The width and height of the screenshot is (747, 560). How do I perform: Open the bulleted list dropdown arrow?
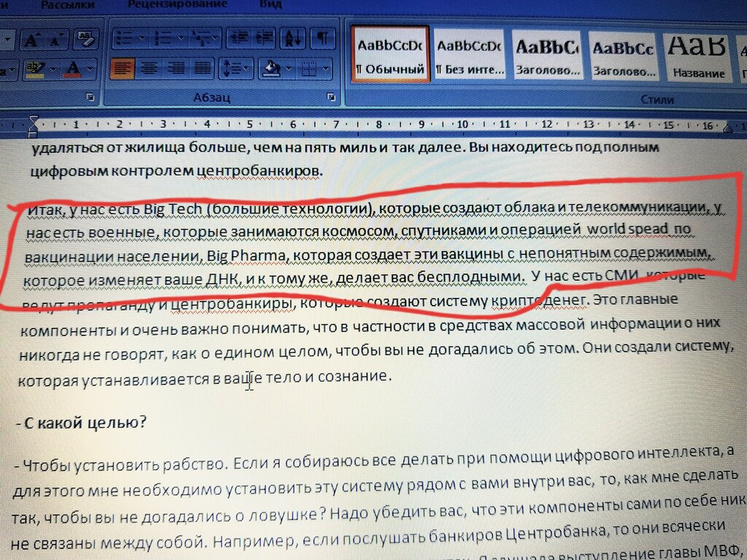[141, 40]
